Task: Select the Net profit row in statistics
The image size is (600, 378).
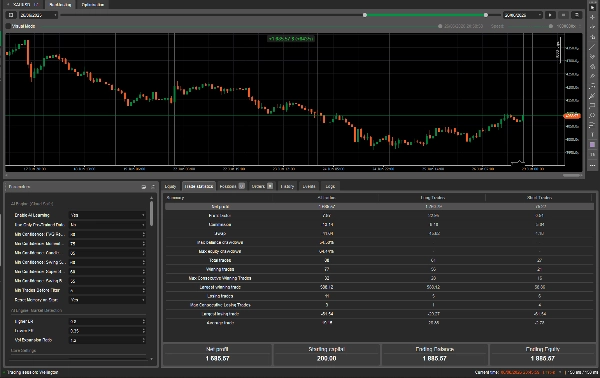Action: point(379,207)
